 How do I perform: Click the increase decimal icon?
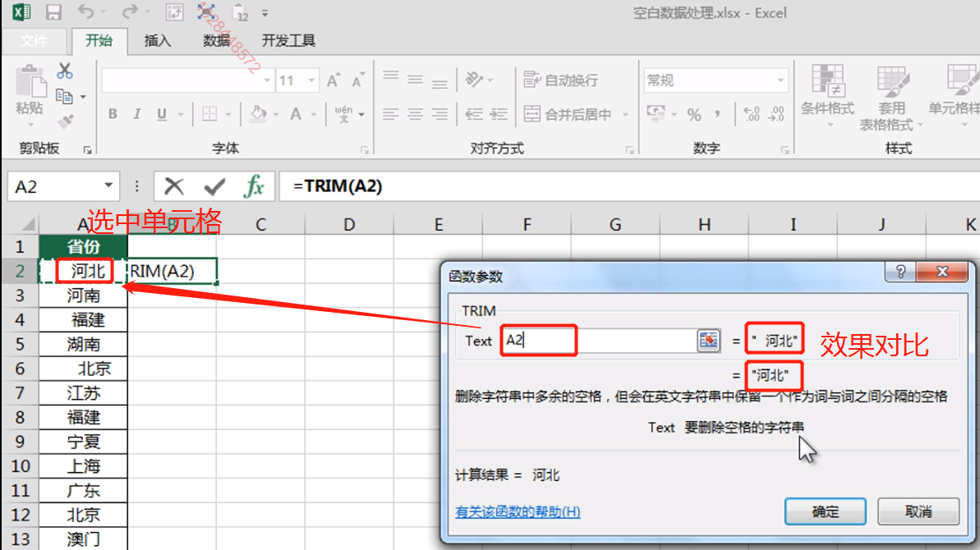[x=752, y=114]
